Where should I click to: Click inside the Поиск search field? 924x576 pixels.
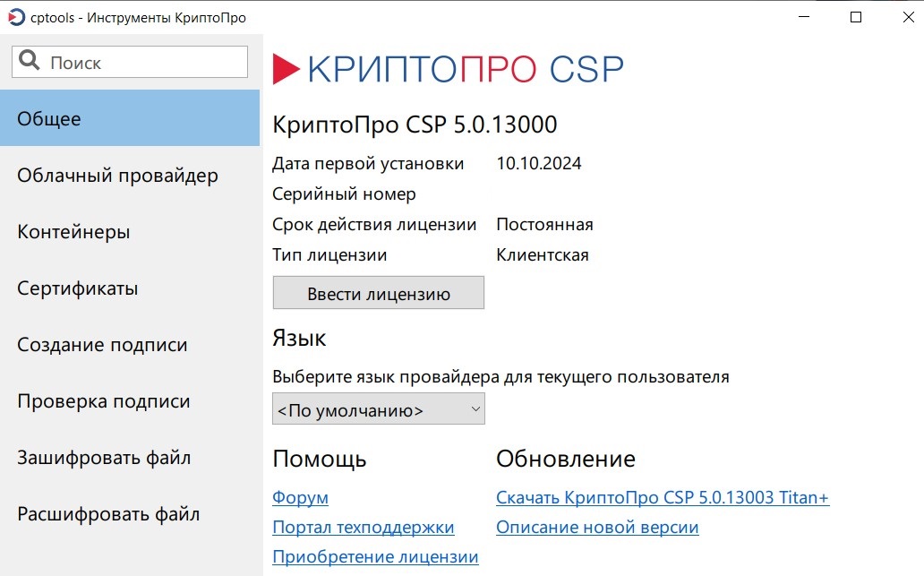143,61
